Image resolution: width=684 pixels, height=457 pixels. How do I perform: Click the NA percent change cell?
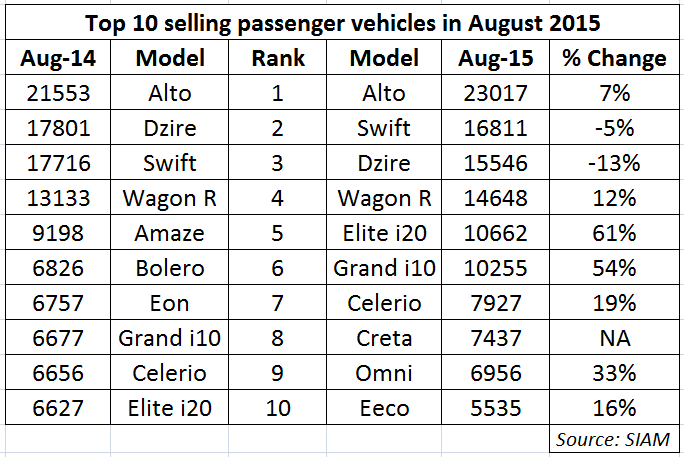tap(613, 338)
